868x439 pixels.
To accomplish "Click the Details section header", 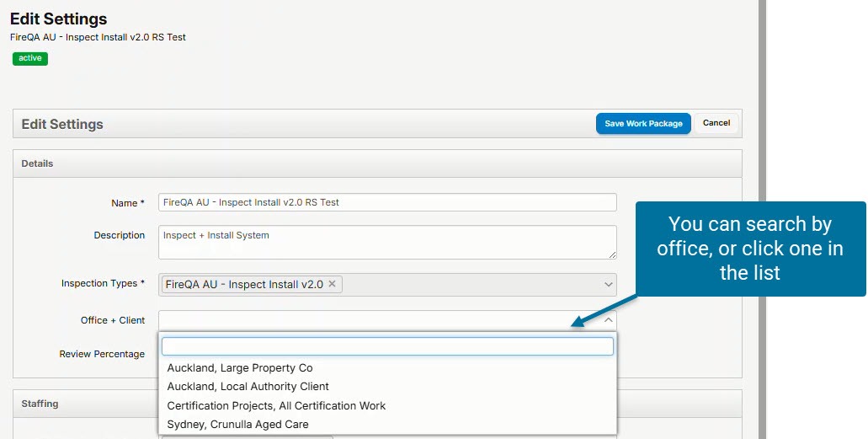I will pos(37,163).
